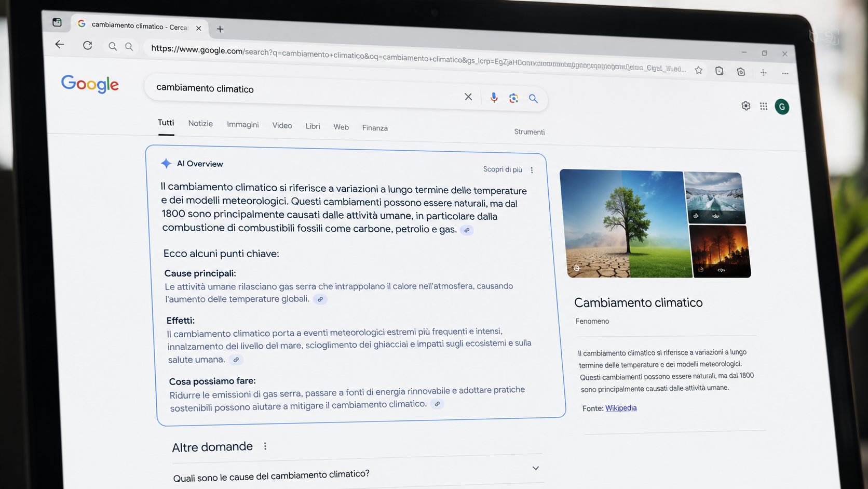
Task: Open source link icon after 'salute umana.'
Action: tap(236, 360)
